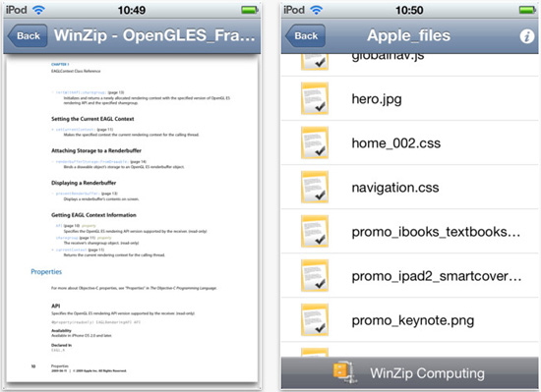Tap the WinZip logo icon in bottom banner
This screenshot has height=392, width=541.
[344, 372]
